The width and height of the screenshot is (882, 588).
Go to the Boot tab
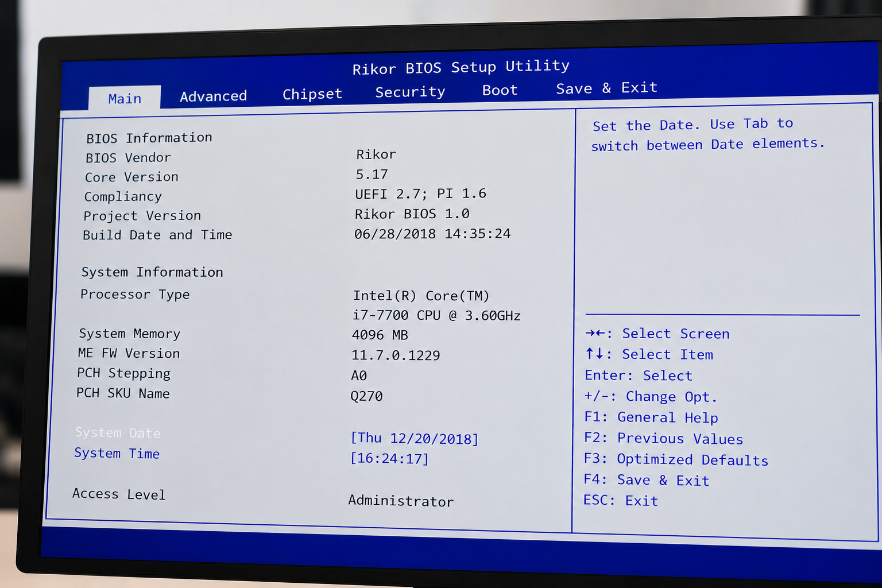(500, 90)
